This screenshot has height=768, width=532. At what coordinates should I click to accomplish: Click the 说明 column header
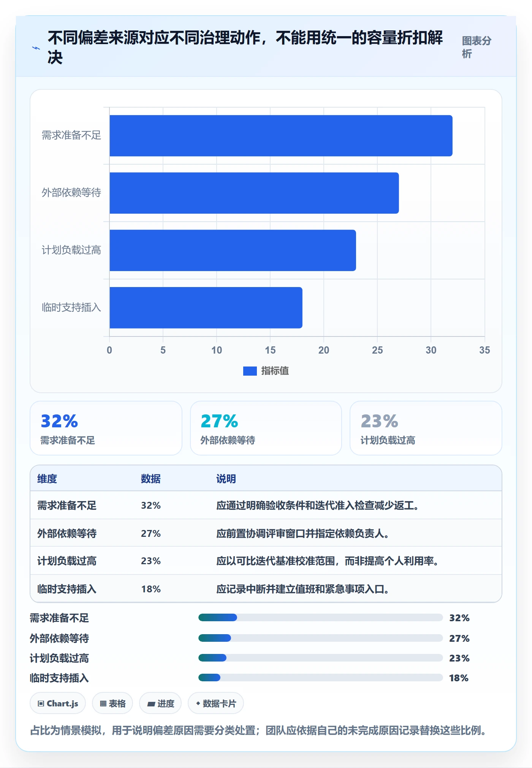point(226,479)
